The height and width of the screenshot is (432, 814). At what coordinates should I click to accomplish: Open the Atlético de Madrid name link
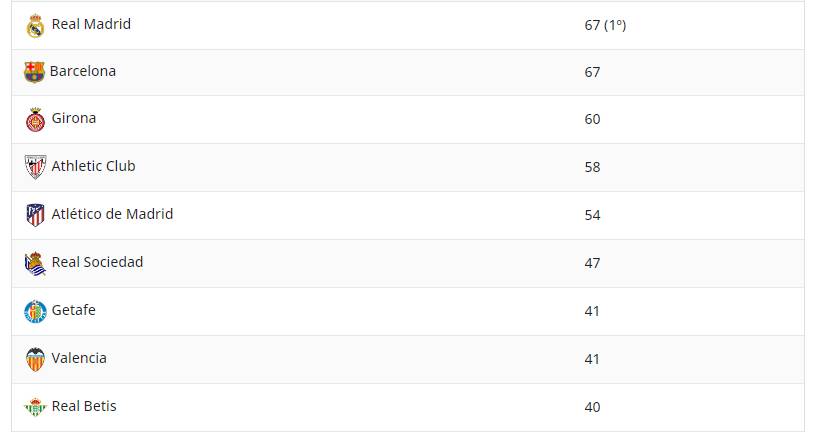point(112,214)
